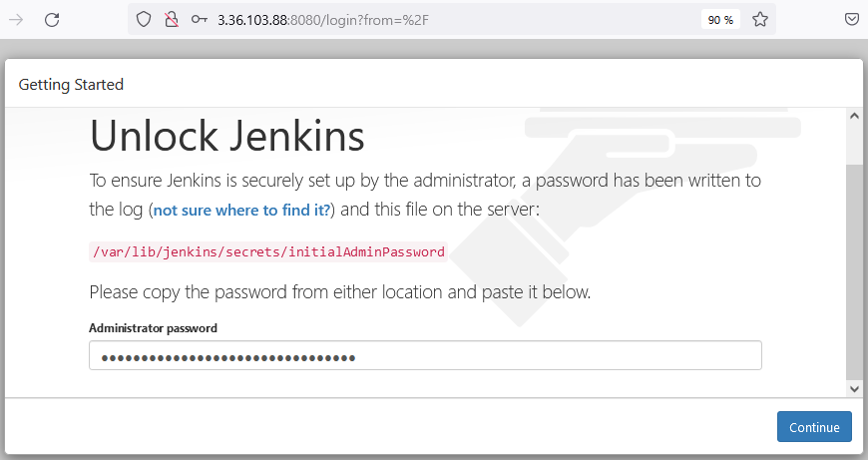The width and height of the screenshot is (868, 460).
Task: Open 'not sure where to find it?' link
Action: pyautogui.click(x=241, y=211)
